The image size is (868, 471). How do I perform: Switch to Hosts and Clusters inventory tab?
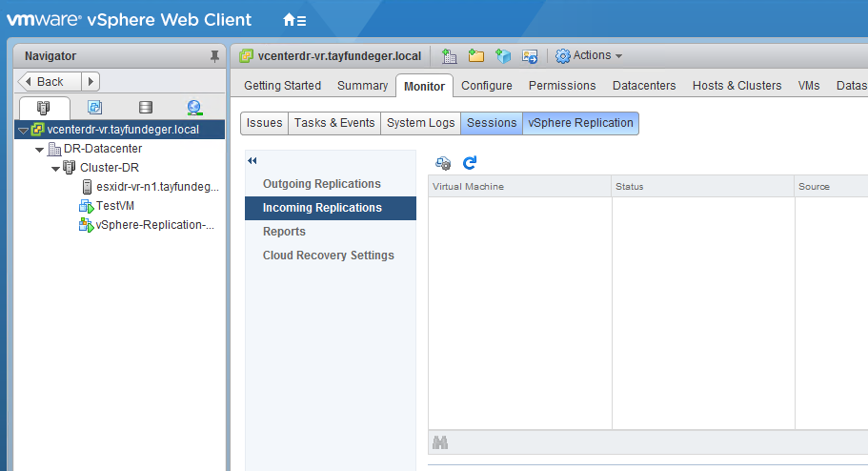pyautogui.click(x=43, y=108)
